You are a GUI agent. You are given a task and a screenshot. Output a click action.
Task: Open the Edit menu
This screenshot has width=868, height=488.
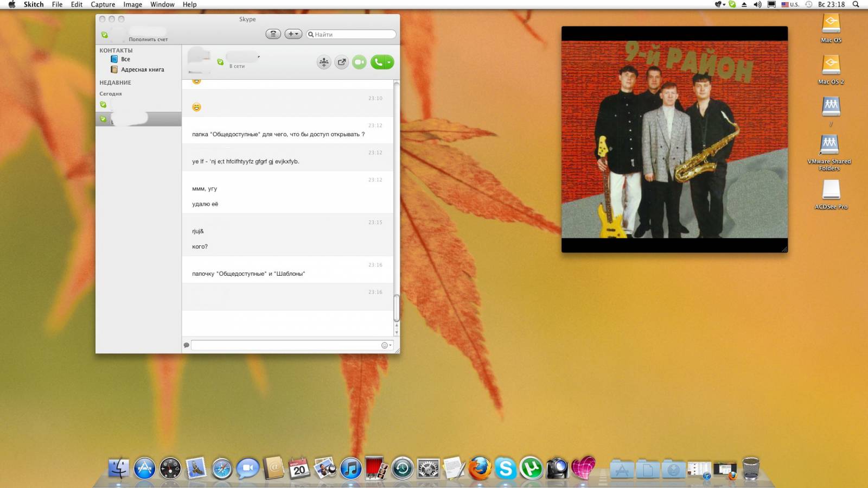76,4
